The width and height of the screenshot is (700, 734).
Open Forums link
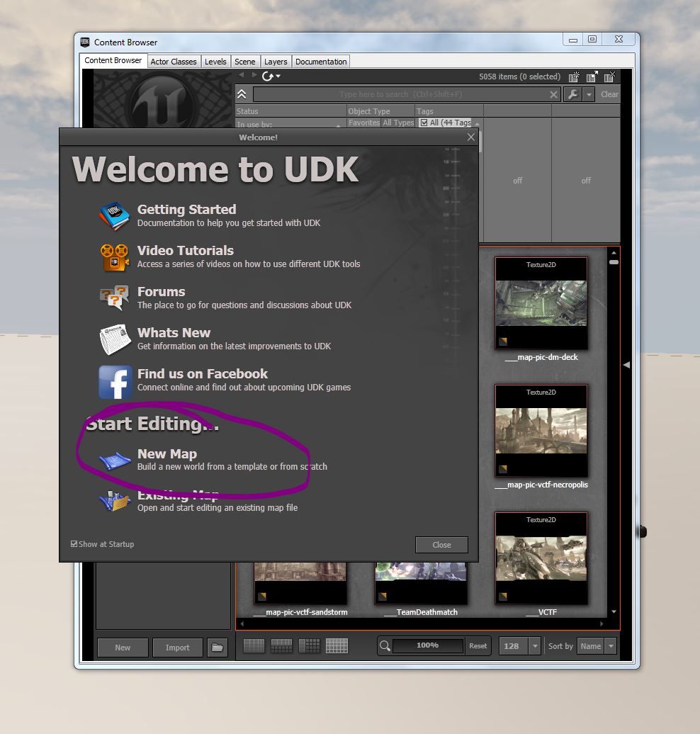(161, 292)
